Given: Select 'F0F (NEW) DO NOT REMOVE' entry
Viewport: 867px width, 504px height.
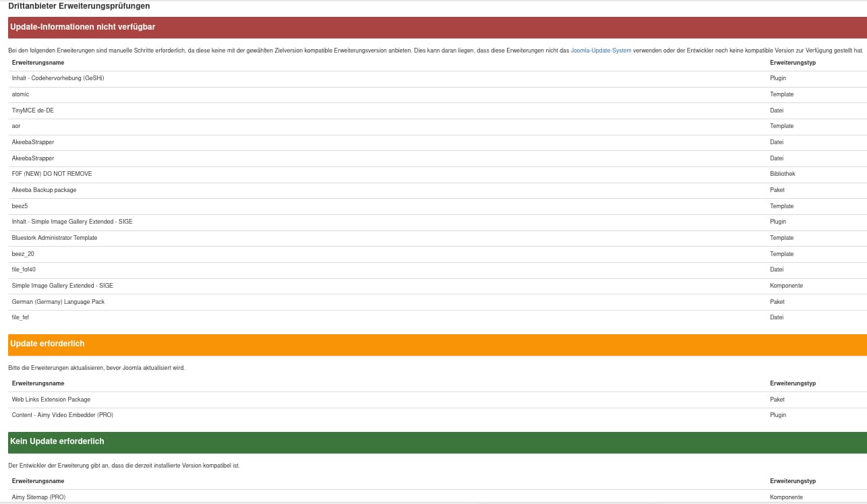Looking at the screenshot, I should point(52,174).
